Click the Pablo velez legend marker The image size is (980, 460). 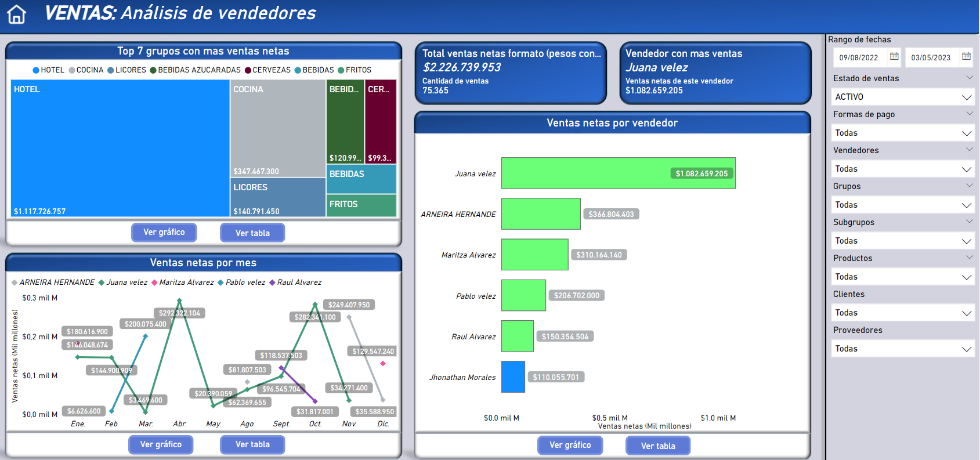click(220, 282)
